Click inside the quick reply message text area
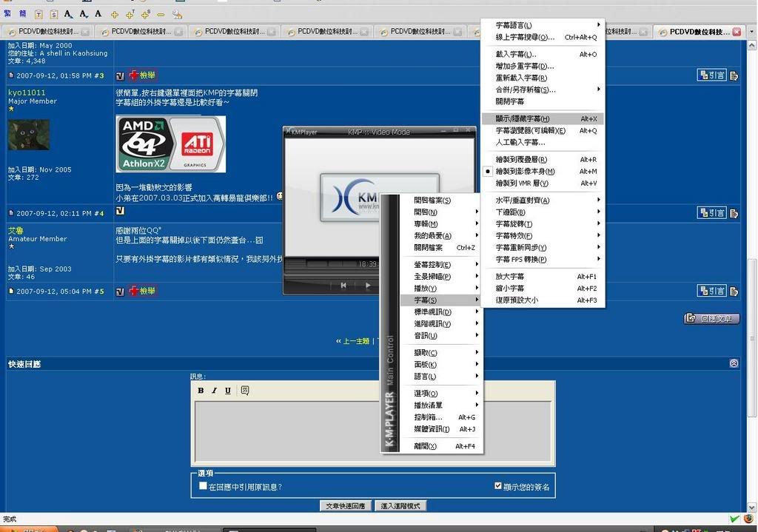758x532 pixels. pyautogui.click(x=372, y=431)
